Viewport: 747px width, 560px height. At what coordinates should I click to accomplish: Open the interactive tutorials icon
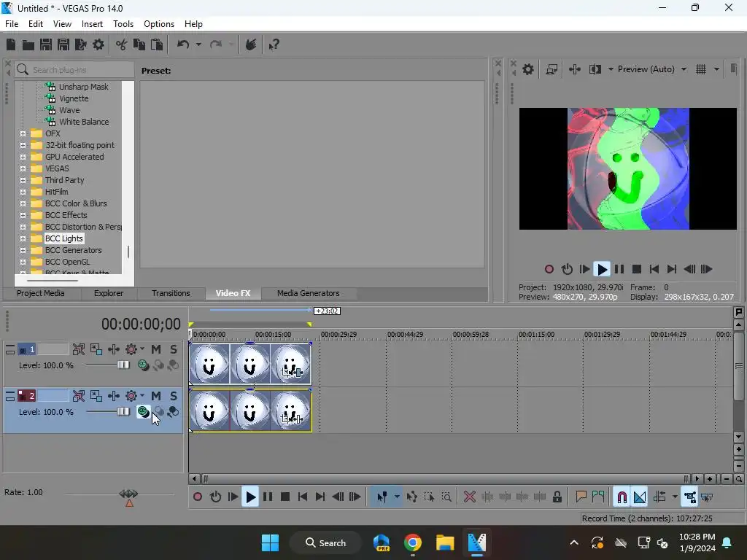pyautogui.click(x=251, y=44)
